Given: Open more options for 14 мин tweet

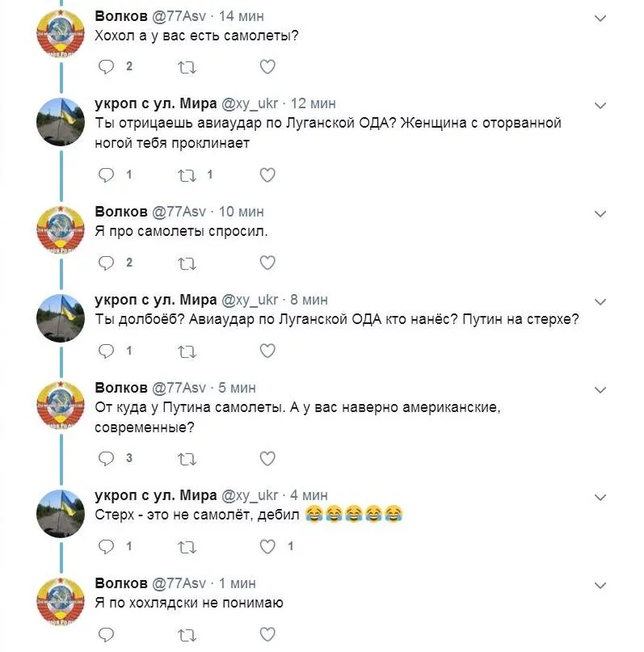Looking at the screenshot, I should [x=600, y=18].
